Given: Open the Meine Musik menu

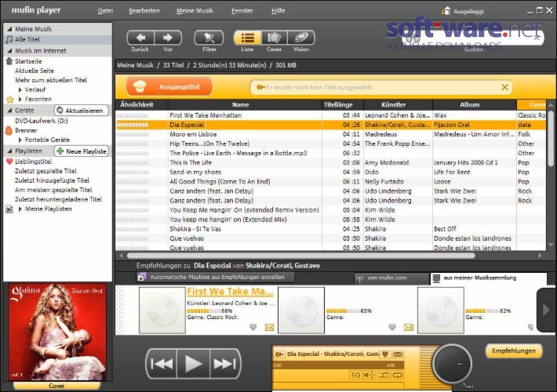Looking at the screenshot, I should 195,11.
